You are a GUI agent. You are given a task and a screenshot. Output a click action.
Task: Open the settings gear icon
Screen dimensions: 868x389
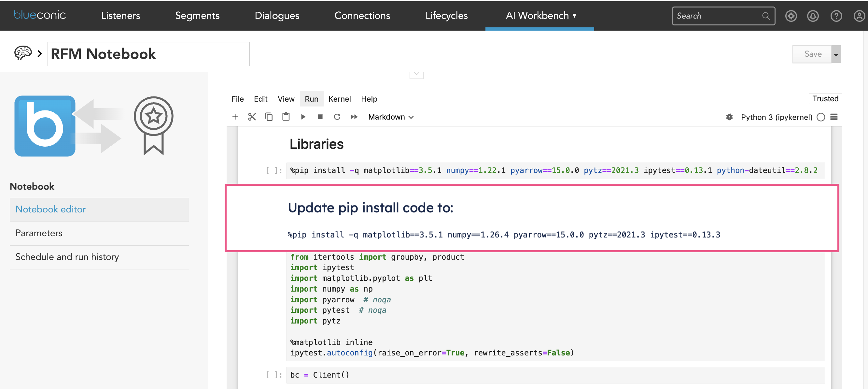tap(791, 16)
